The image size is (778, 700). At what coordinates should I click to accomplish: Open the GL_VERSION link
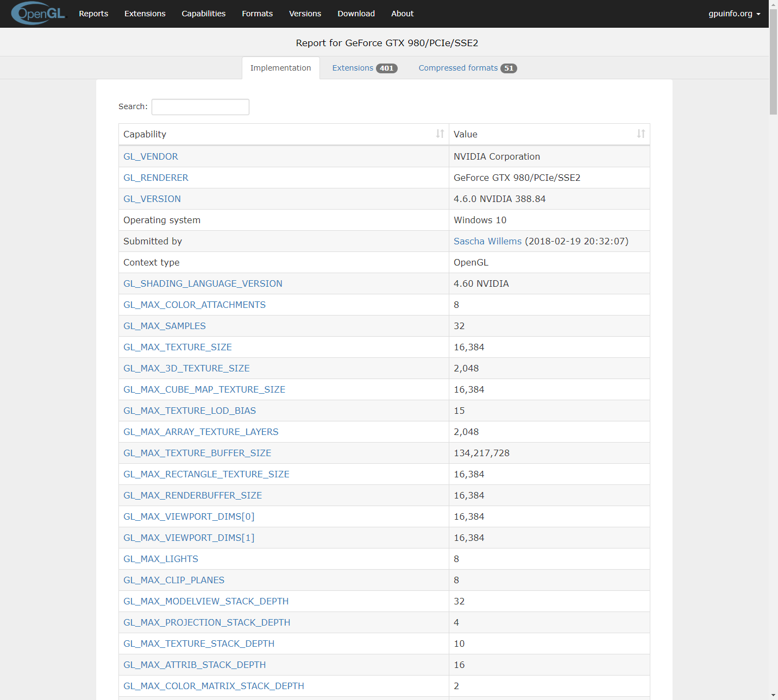152,199
